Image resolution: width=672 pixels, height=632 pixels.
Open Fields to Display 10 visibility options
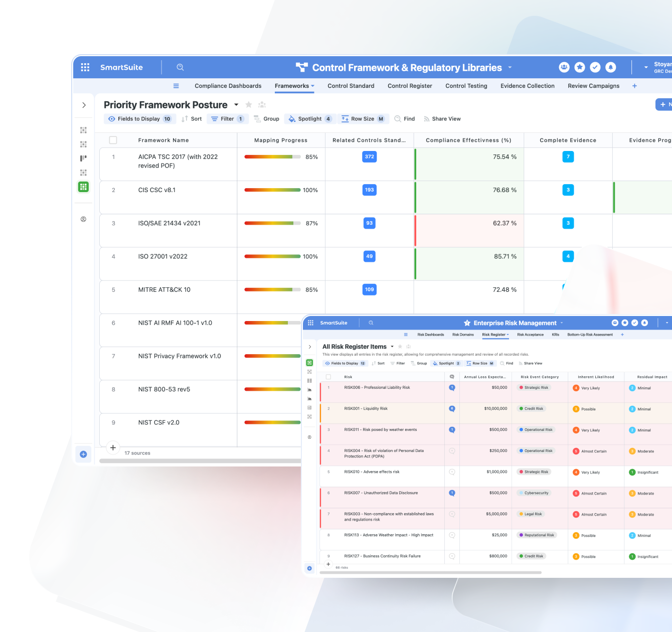(x=139, y=119)
